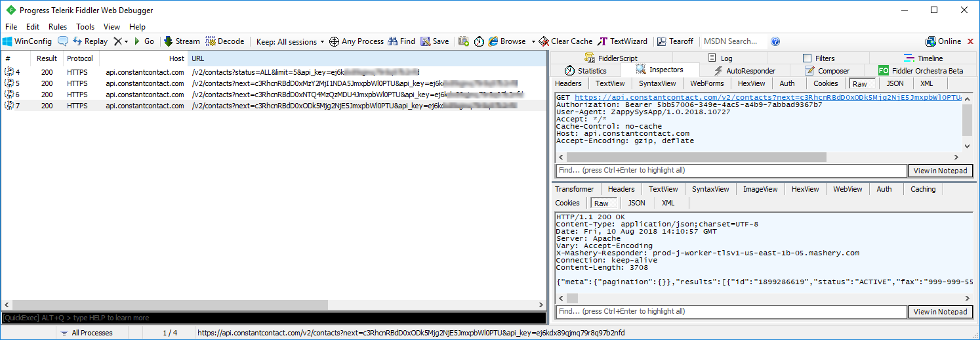This screenshot has width=980, height=340.
Task: Sort sessions by the URL column header
Action: 367,58
